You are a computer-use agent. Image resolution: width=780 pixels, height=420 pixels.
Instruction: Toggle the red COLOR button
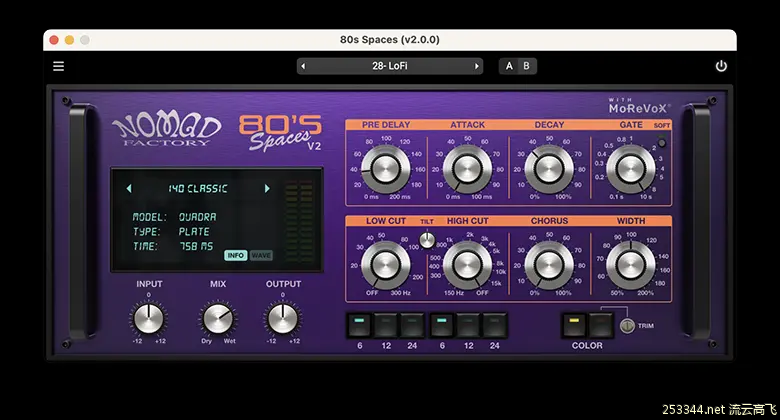coord(600,325)
